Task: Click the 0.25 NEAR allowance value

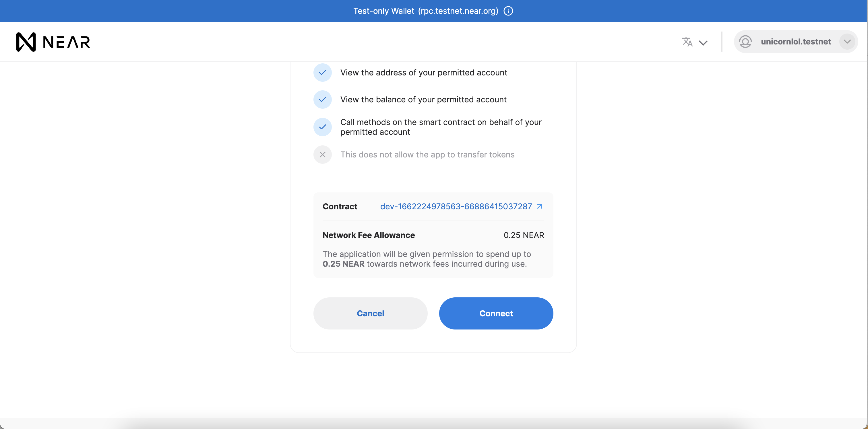Action: click(x=523, y=235)
